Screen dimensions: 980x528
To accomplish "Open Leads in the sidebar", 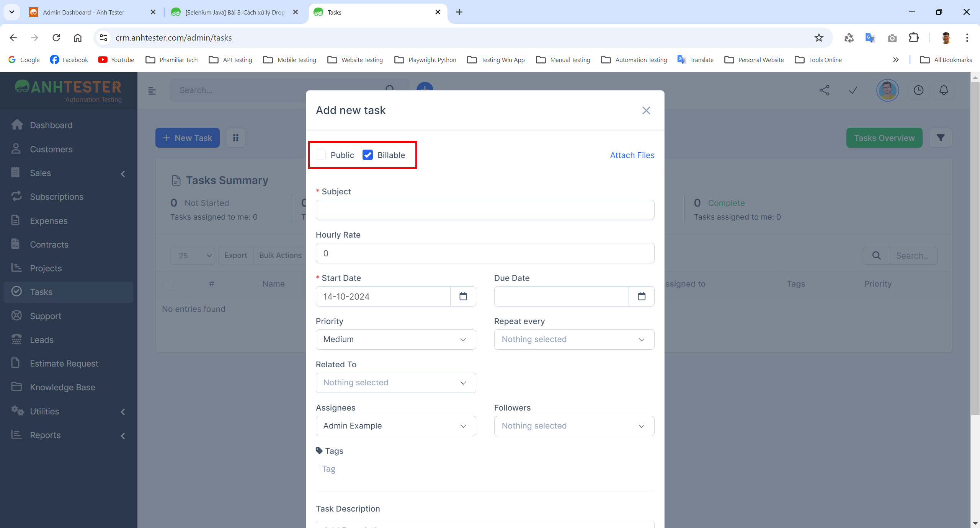I will pyautogui.click(x=68, y=340).
